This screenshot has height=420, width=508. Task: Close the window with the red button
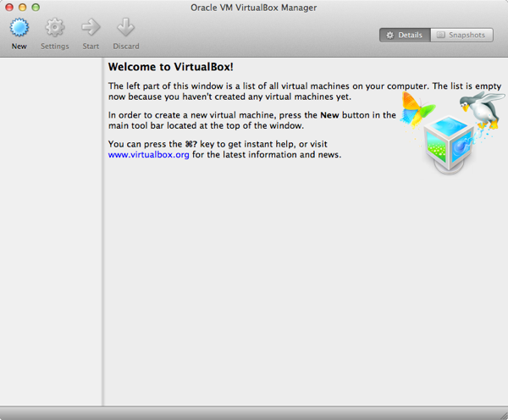[9, 8]
